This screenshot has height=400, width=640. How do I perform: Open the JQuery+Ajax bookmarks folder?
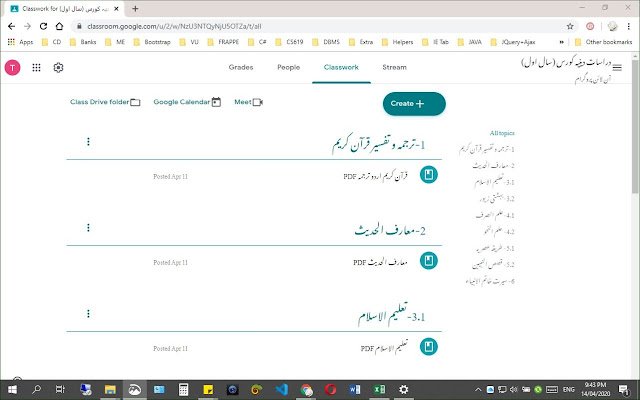click(513, 42)
